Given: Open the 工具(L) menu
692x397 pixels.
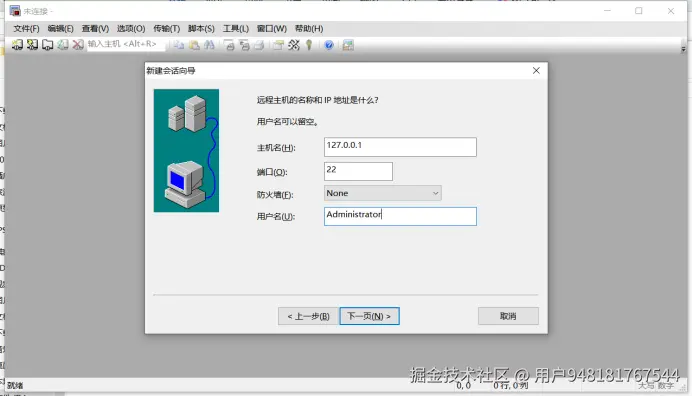Looking at the screenshot, I should tap(236, 29).
